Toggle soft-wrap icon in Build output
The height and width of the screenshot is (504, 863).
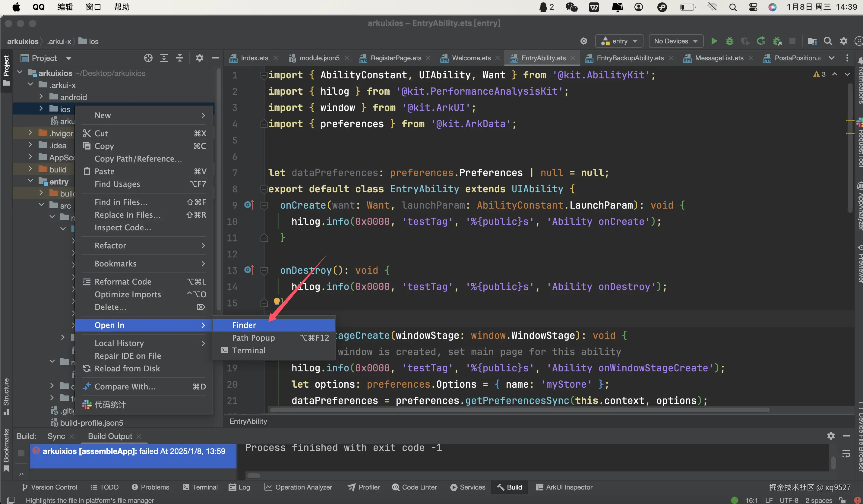point(846,454)
